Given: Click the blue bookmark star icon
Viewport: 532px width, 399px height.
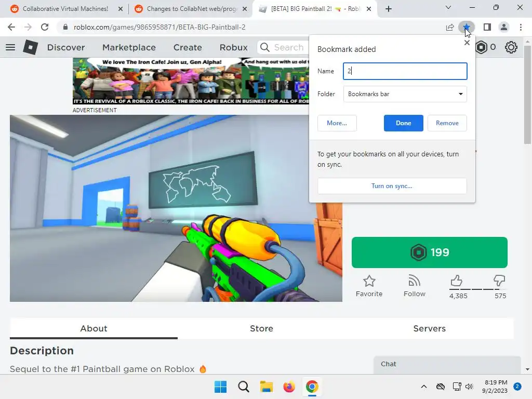Looking at the screenshot, I should (467, 27).
